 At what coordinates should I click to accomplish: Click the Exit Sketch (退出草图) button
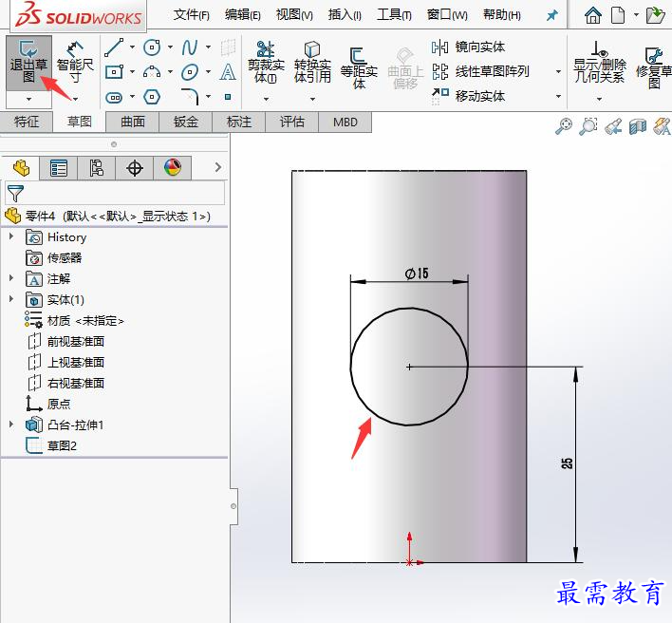coord(28,64)
